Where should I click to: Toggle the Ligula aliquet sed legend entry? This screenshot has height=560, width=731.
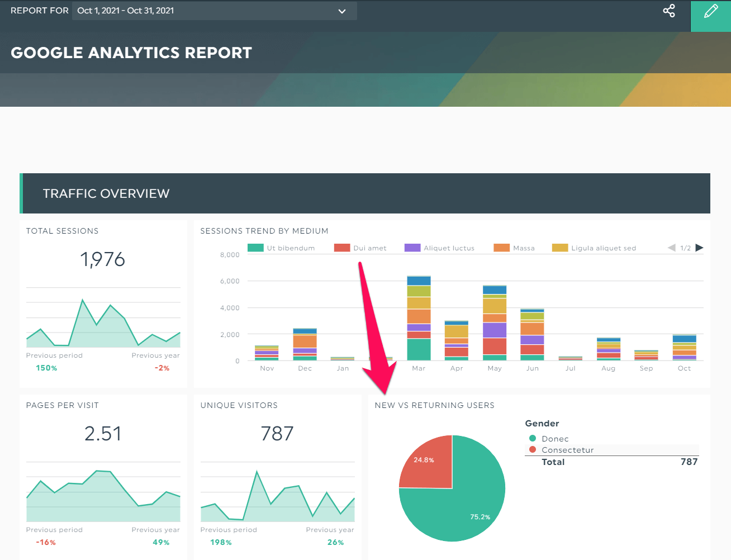point(594,248)
